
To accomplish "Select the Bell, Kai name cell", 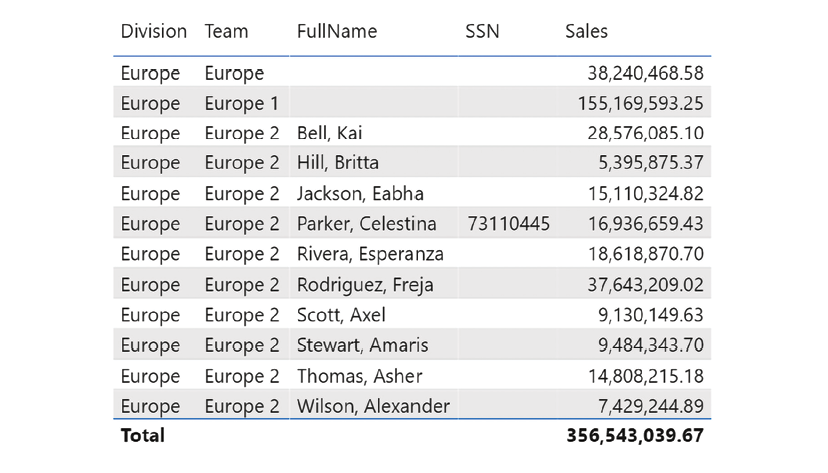I will [x=329, y=133].
